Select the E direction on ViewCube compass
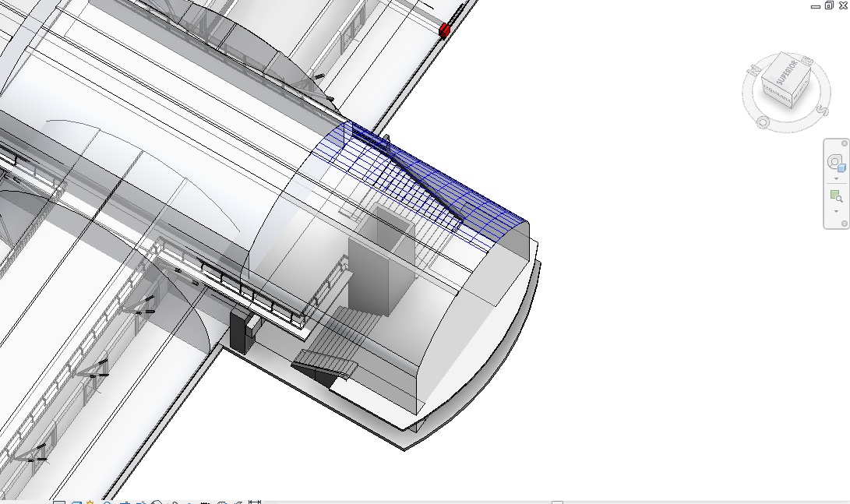The width and height of the screenshot is (850, 504). pos(807,60)
